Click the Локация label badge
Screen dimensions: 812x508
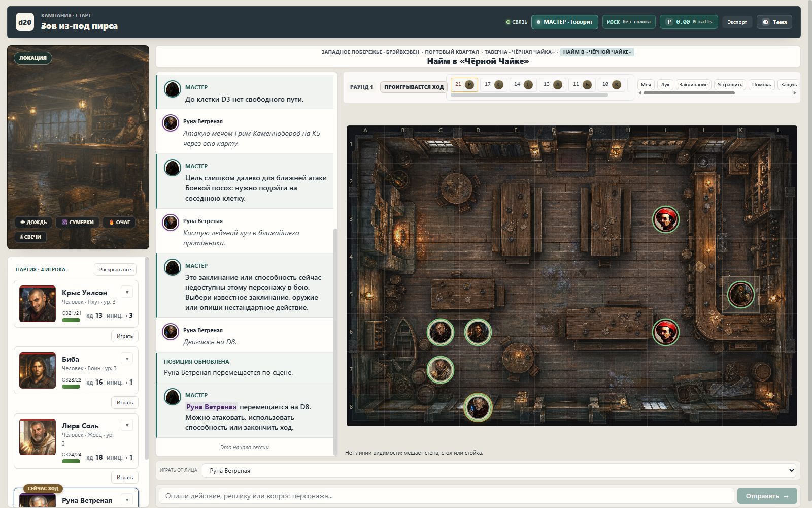coord(33,58)
